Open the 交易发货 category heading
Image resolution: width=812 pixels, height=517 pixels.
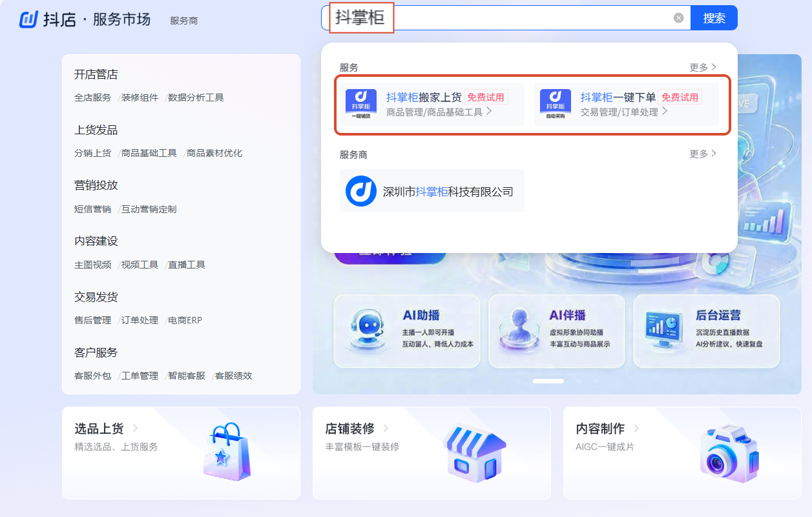pyautogui.click(x=96, y=297)
